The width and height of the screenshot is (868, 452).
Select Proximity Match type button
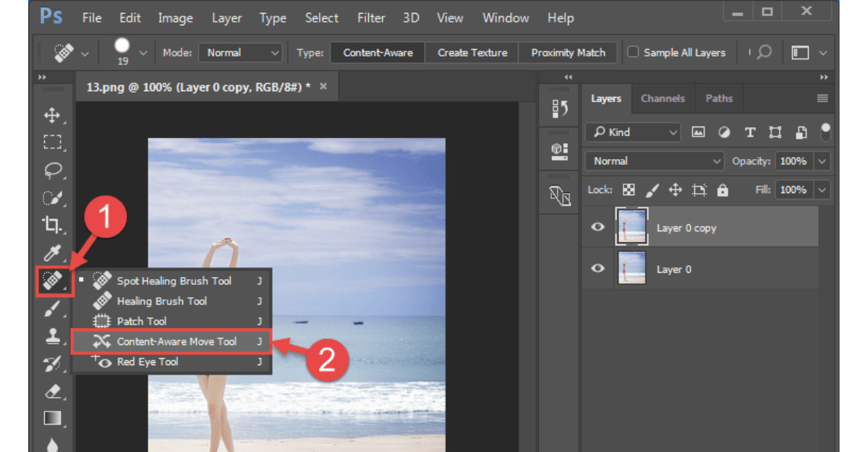(568, 53)
